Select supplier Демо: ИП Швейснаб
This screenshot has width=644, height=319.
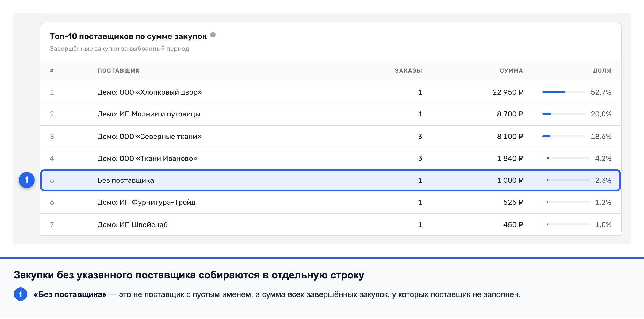[x=133, y=225]
